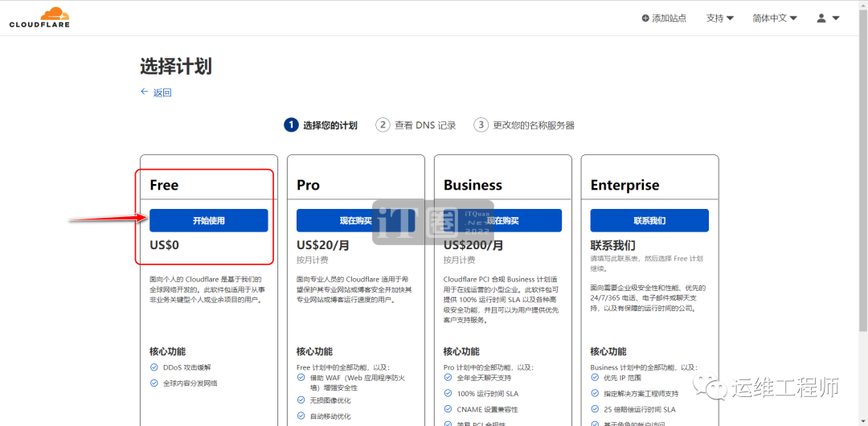This screenshot has height=426, width=868.
Task: Click the Free plan title
Action: click(165, 185)
